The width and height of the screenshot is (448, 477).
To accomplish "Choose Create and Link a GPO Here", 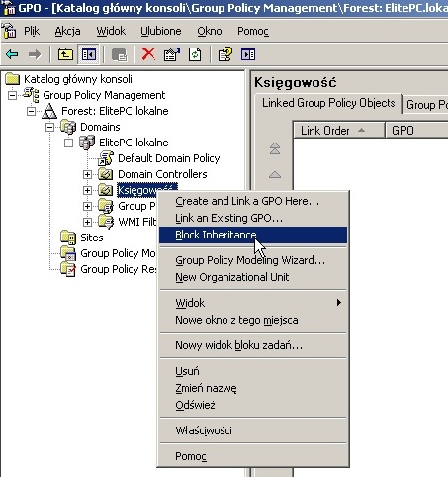I will 253,201.
